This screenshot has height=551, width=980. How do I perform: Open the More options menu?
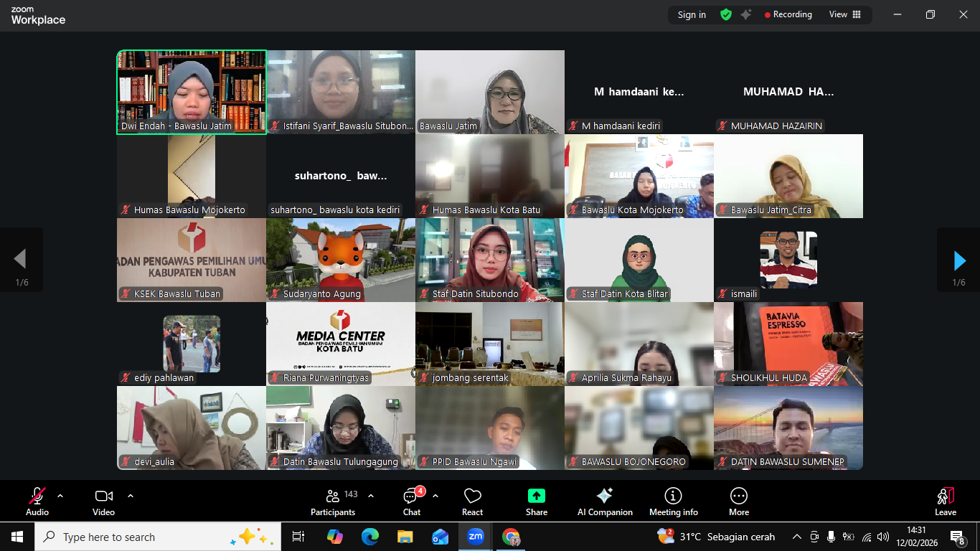click(x=739, y=501)
